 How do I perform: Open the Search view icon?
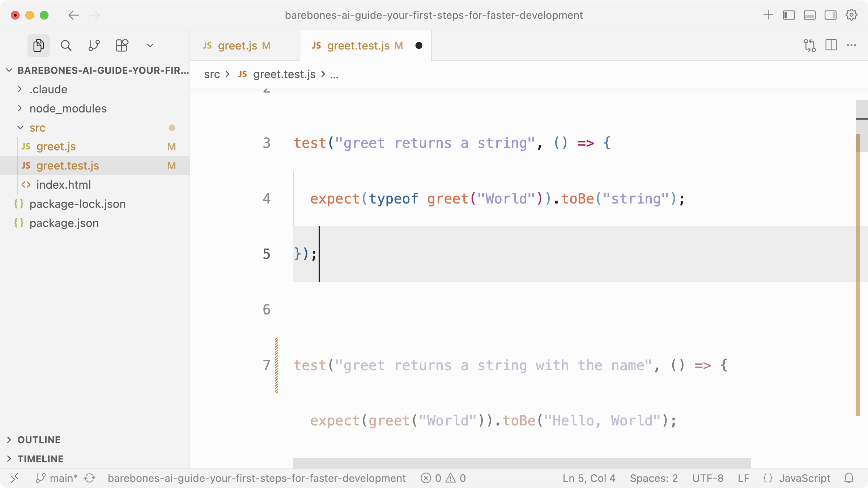click(x=66, y=46)
